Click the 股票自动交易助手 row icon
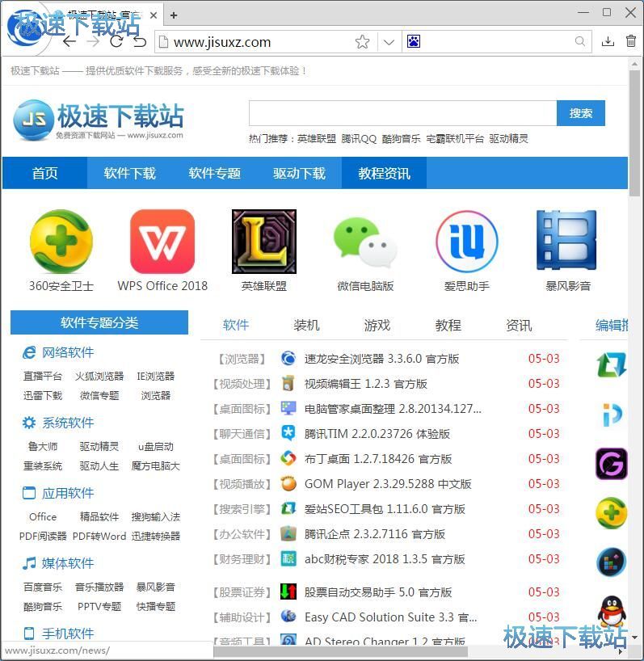644x661 pixels. pos(288,592)
